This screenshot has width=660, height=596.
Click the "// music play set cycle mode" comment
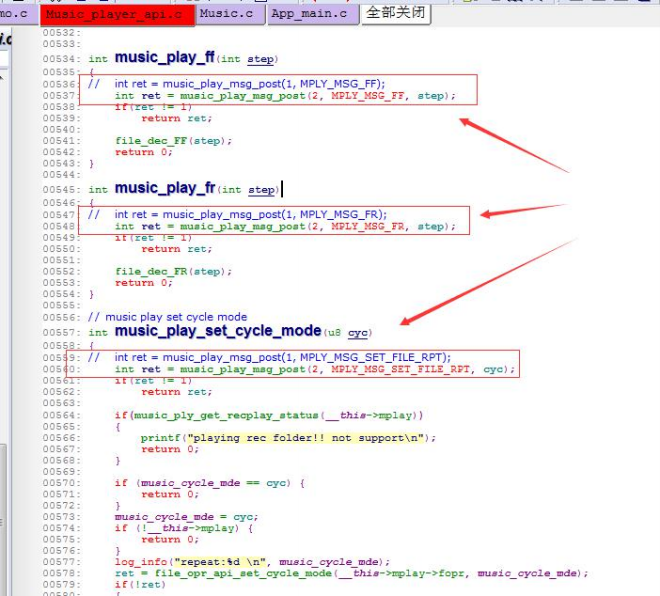(168, 317)
